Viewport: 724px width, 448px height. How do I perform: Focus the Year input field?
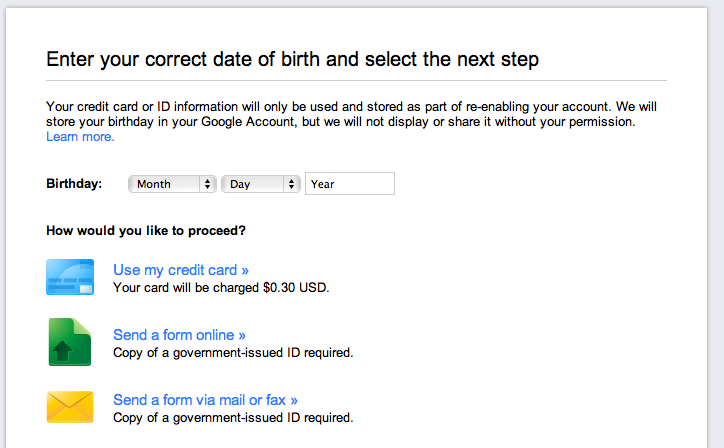pos(350,184)
